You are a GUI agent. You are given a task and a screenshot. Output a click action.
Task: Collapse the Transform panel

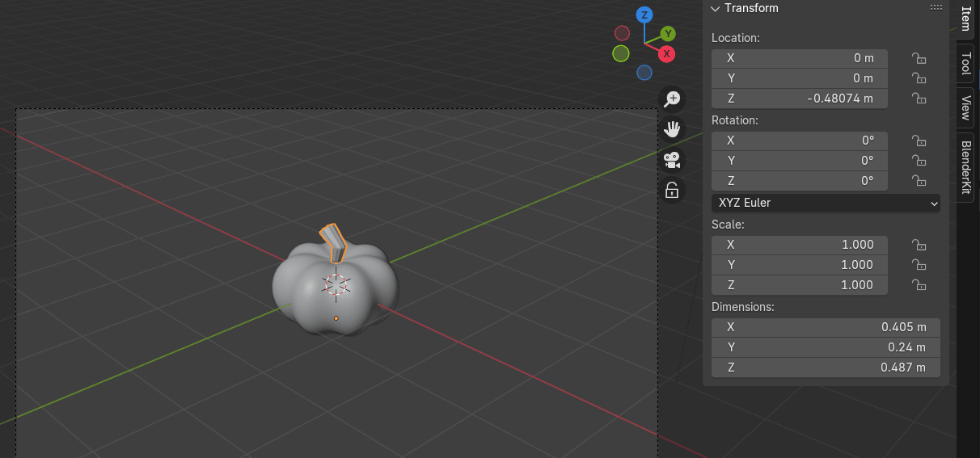715,8
